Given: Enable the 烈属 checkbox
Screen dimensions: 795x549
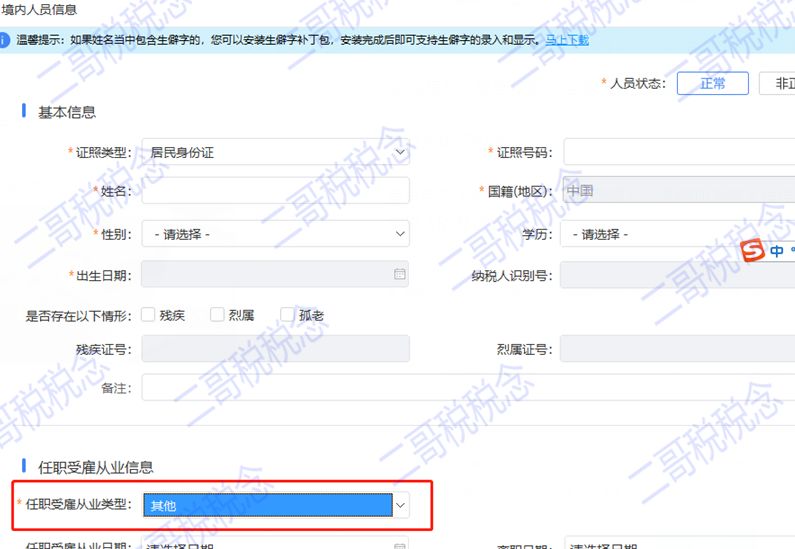Looking at the screenshot, I should tap(217, 315).
